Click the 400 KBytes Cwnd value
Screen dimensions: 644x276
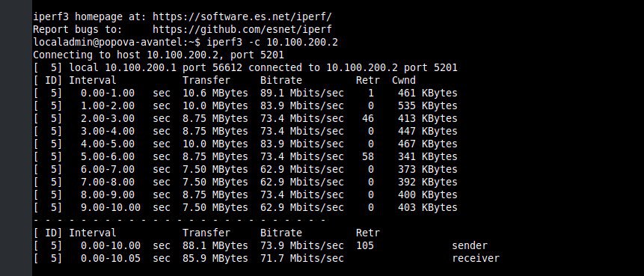pos(428,195)
